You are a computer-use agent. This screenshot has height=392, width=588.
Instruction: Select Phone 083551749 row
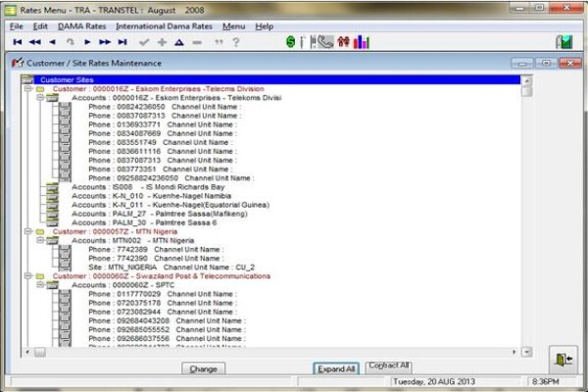[x=160, y=142]
